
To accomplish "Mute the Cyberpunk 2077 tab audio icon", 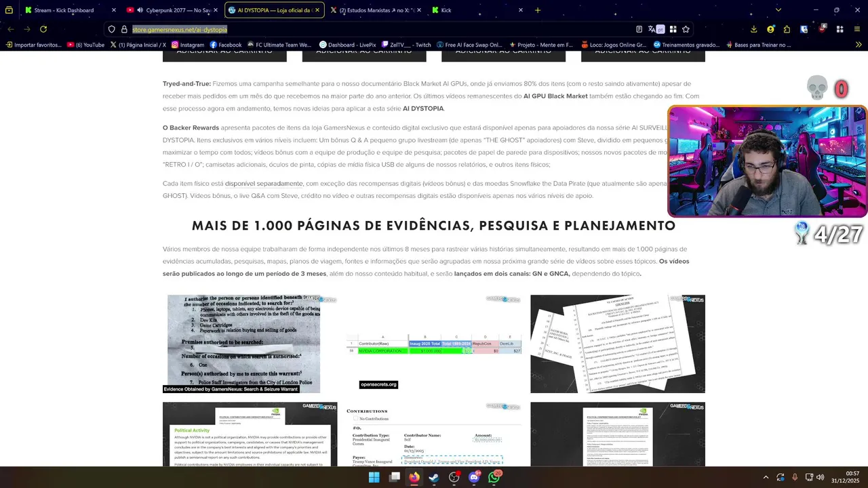I will (140, 10).
